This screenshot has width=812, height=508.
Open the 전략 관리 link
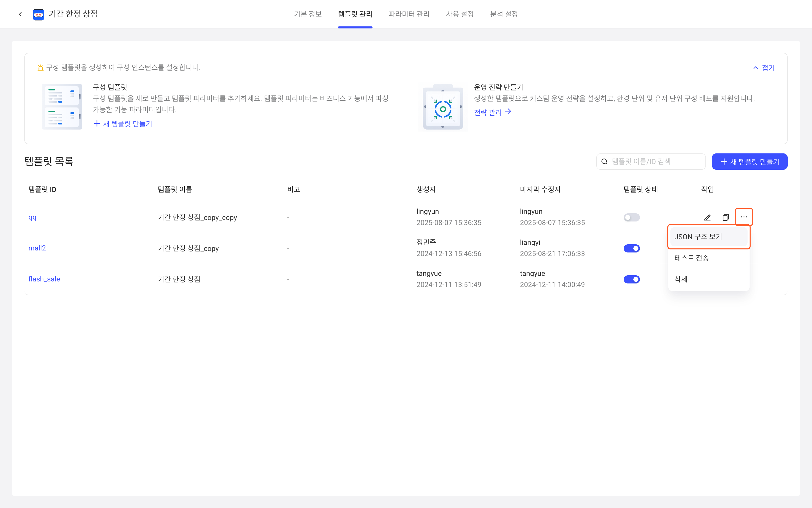492,112
